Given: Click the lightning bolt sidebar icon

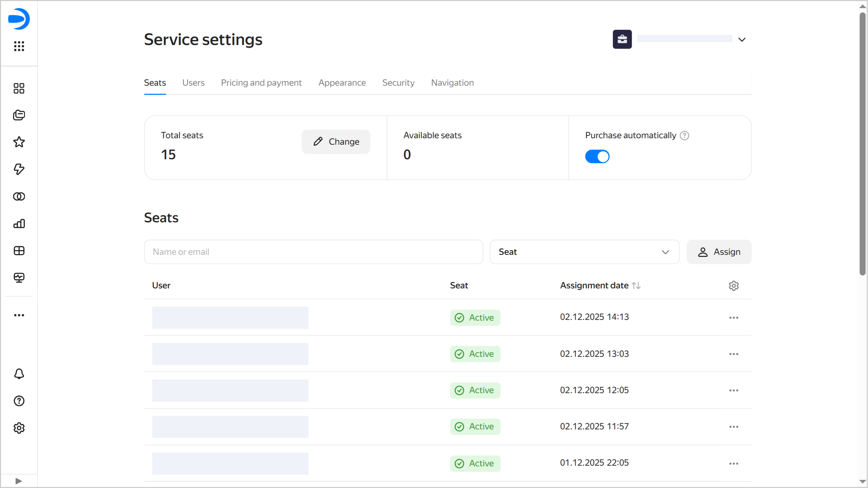Looking at the screenshot, I should click(x=19, y=169).
